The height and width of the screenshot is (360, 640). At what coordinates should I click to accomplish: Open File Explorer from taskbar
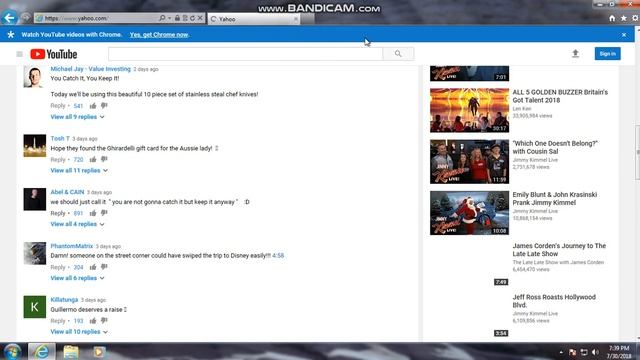pyautogui.click(x=71, y=351)
